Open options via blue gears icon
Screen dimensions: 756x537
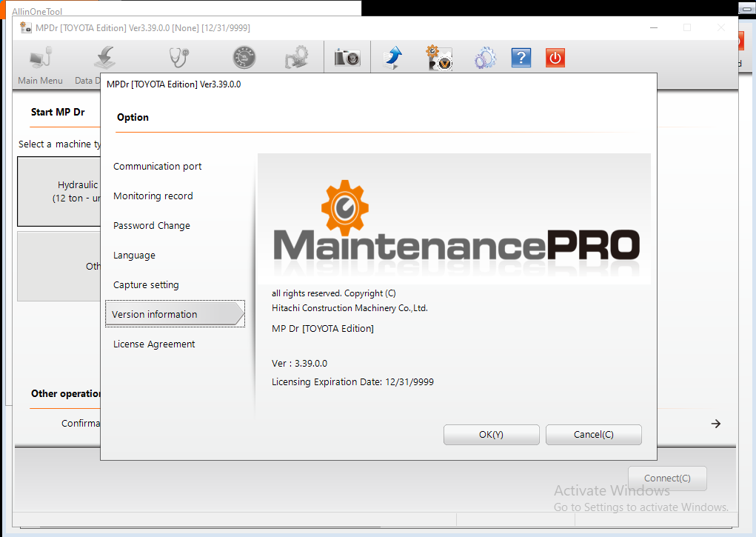pyautogui.click(x=484, y=58)
